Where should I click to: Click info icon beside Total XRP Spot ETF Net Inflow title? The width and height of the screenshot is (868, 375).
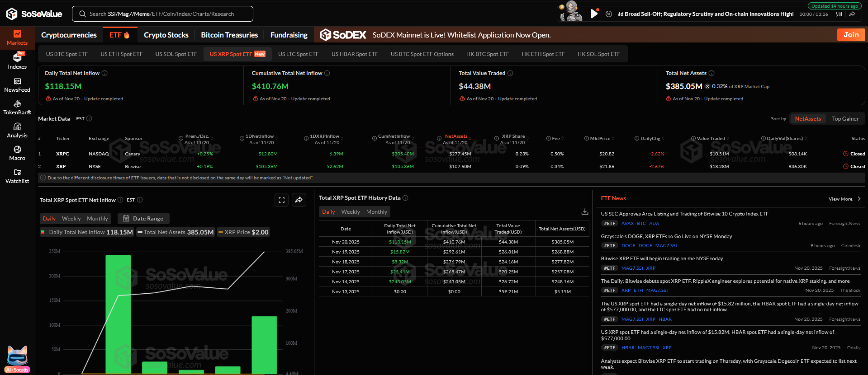pyautogui.click(x=120, y=200)
